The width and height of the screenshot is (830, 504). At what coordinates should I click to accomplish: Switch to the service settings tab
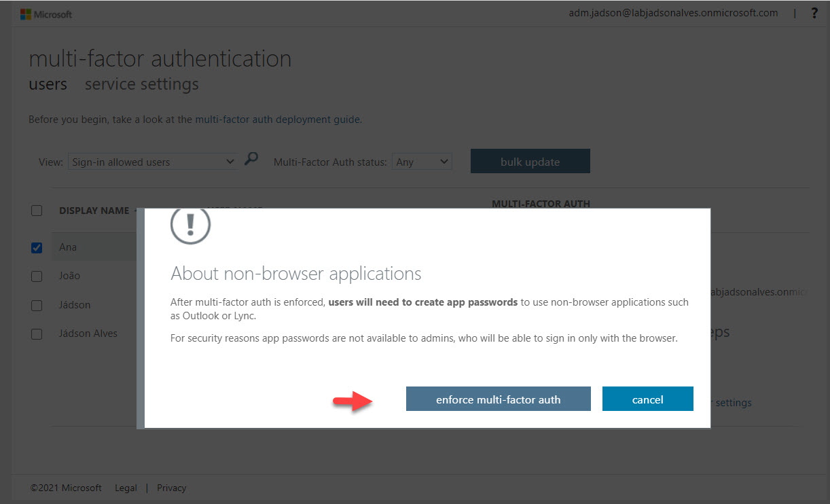coord(141,84)
